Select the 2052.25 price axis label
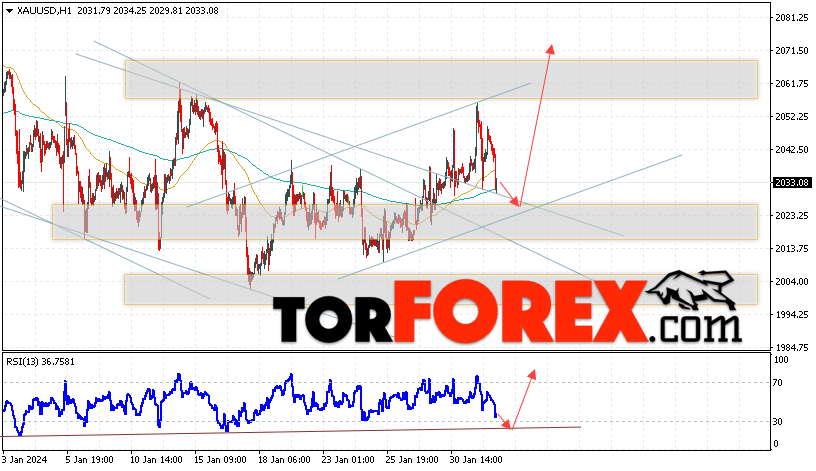The image size is (816, 471). tap(792, 117)
